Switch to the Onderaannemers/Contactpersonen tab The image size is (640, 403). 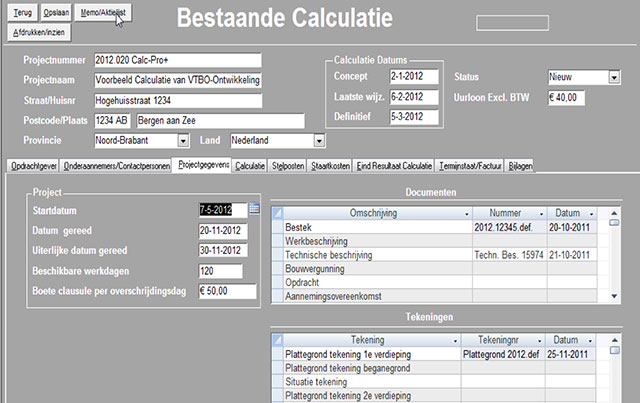click(117, 166)
